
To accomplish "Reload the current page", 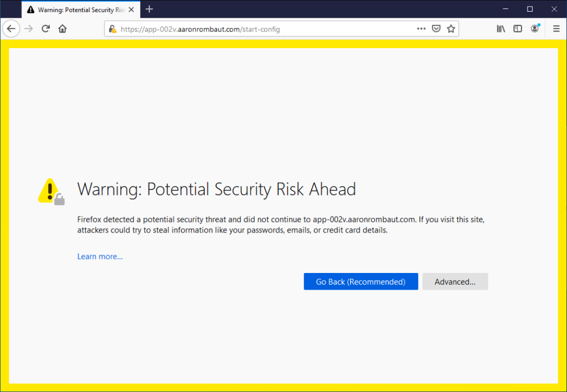I will 46,29.
